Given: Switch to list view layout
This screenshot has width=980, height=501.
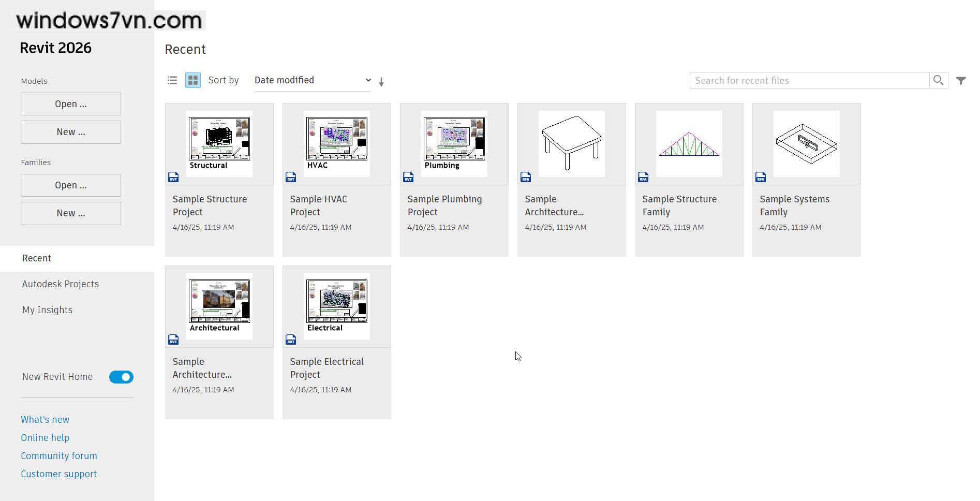Looking at the screenshot, I should click(172, 80).
